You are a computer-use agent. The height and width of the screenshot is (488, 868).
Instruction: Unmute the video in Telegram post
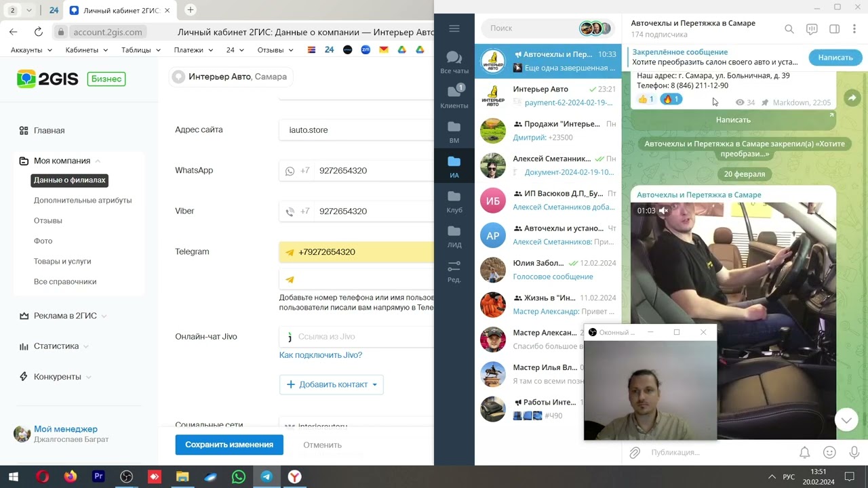(664, 211)
